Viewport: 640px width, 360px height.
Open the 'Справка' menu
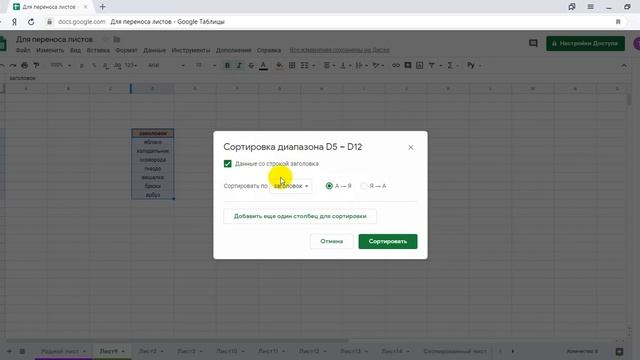pyautogui.click(x=269, y=50)
